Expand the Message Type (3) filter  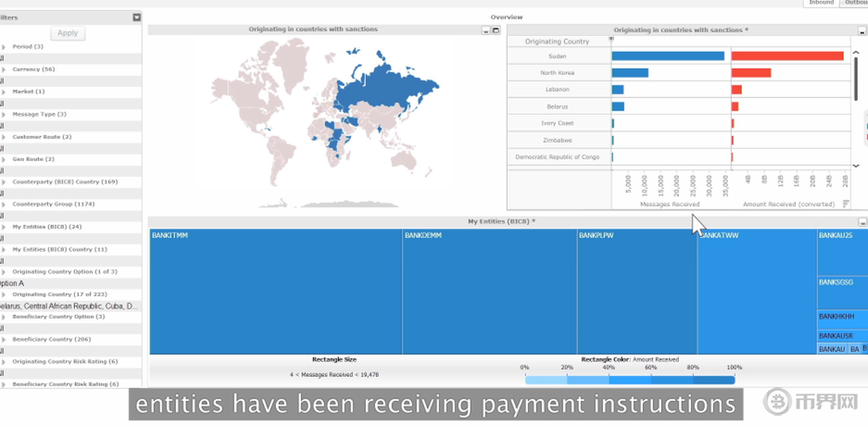pos(5,115)
